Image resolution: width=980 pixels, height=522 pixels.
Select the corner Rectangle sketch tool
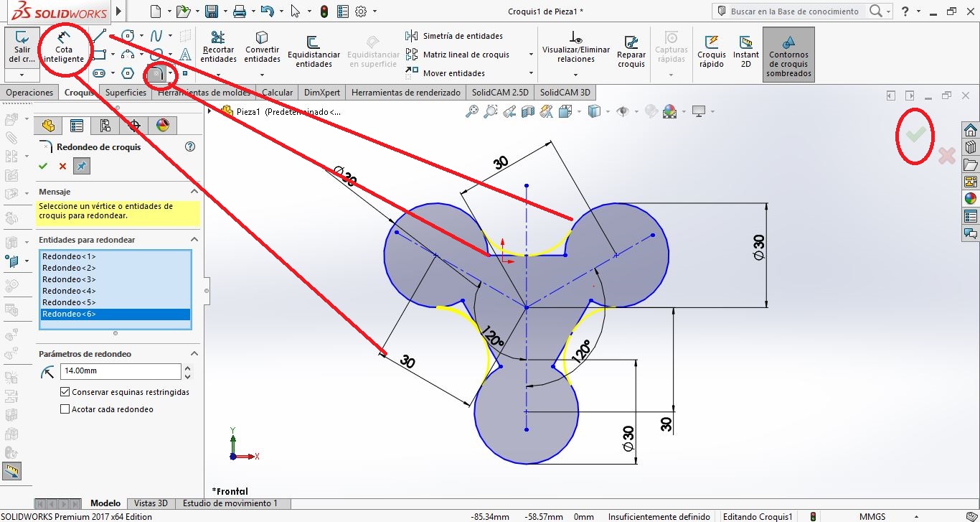click(x=100, y=54)
